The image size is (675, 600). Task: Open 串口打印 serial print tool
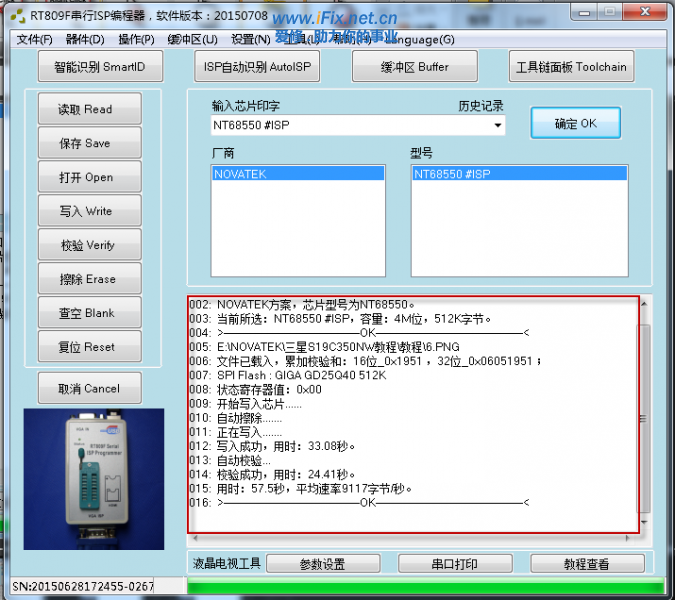pyautogui.click(x=455, y=564)
